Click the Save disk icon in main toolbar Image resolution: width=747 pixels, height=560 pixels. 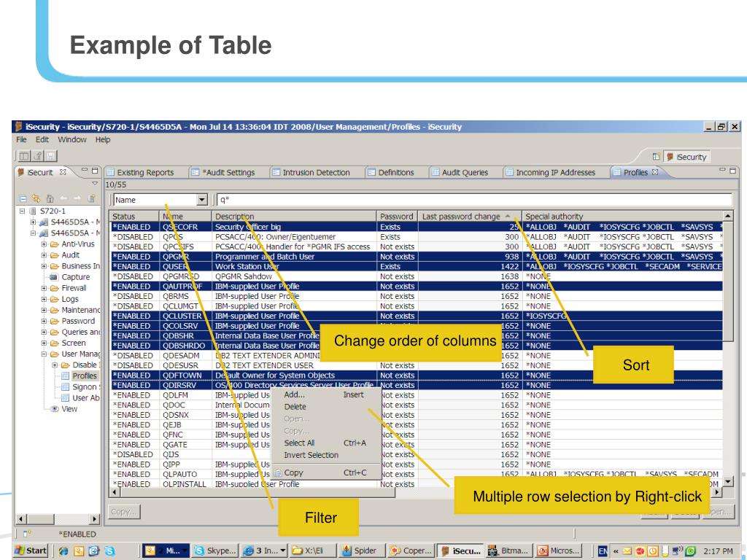pyautogui.click(x=51, y=156)
